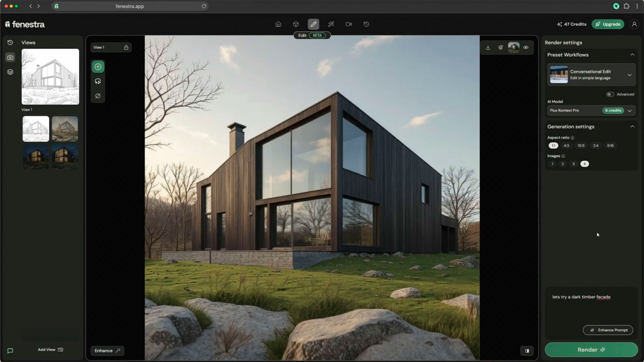Click the Enhance Prompt button

608,330
